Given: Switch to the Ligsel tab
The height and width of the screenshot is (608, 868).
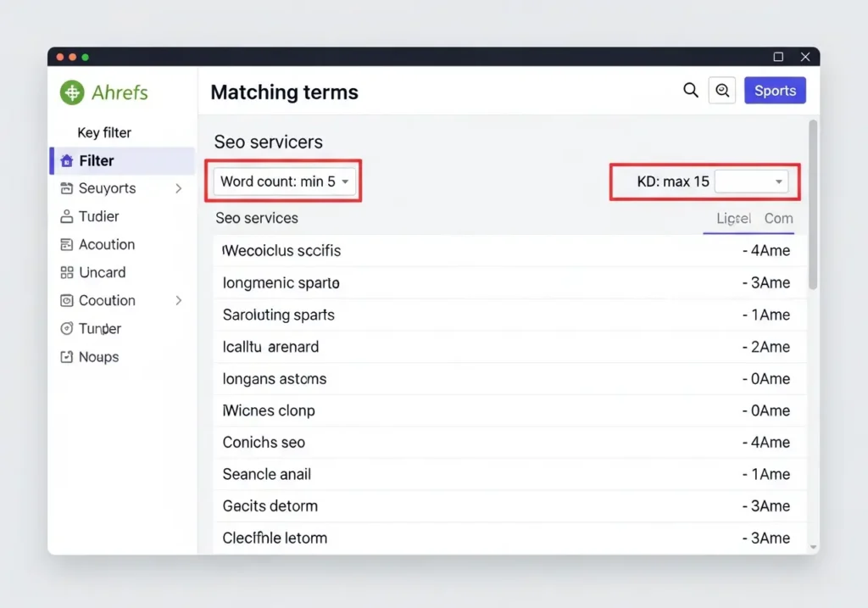Looking at the screenshot, I should 733,218.
